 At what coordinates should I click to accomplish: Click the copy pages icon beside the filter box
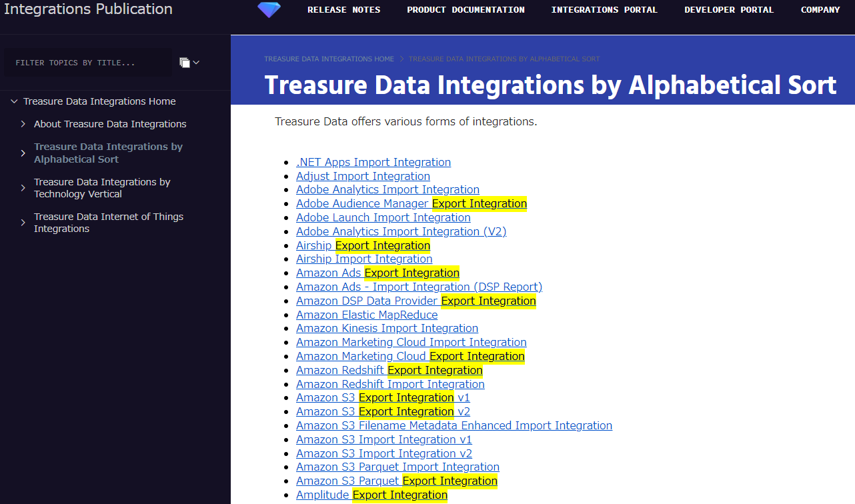click(x=183, y=62)
